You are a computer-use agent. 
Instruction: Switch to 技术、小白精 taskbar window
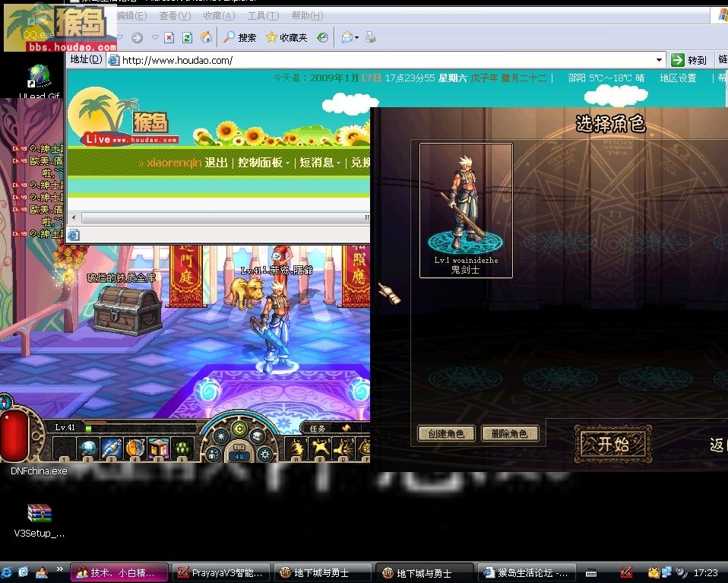click(119, 573)
